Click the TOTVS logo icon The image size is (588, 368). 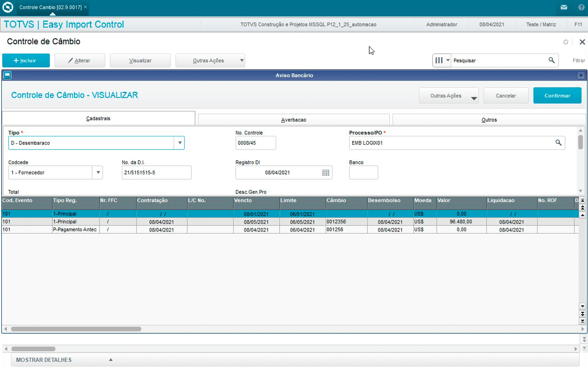[x=8, y=7]
